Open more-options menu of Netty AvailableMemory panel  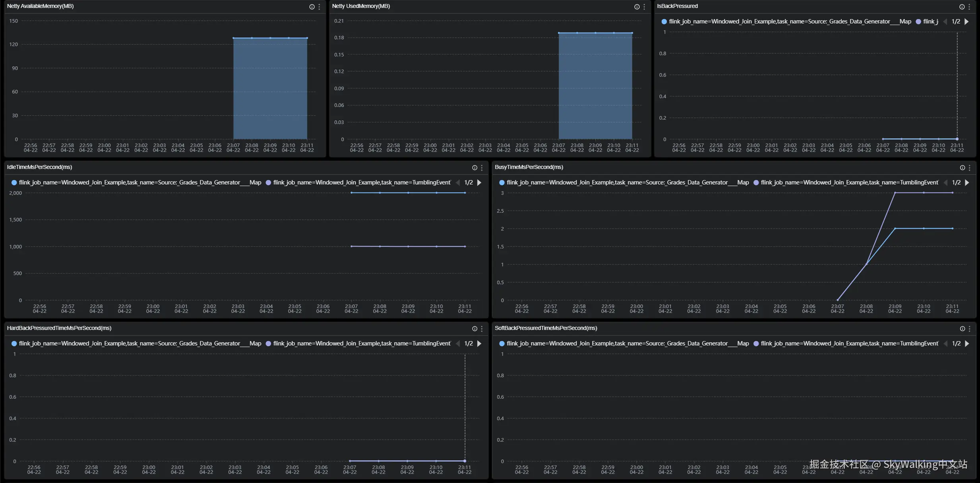pyautogui.click(x=319, y=7)
